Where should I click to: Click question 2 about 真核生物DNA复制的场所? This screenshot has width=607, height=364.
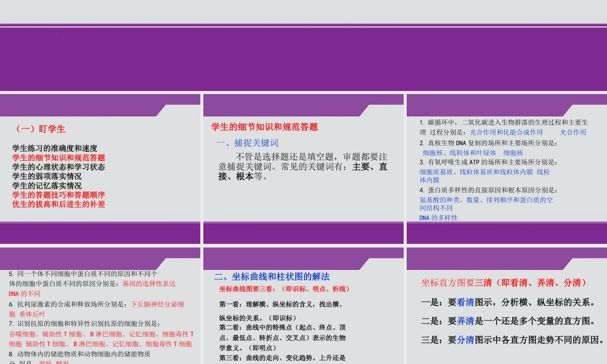click(488, 143)
